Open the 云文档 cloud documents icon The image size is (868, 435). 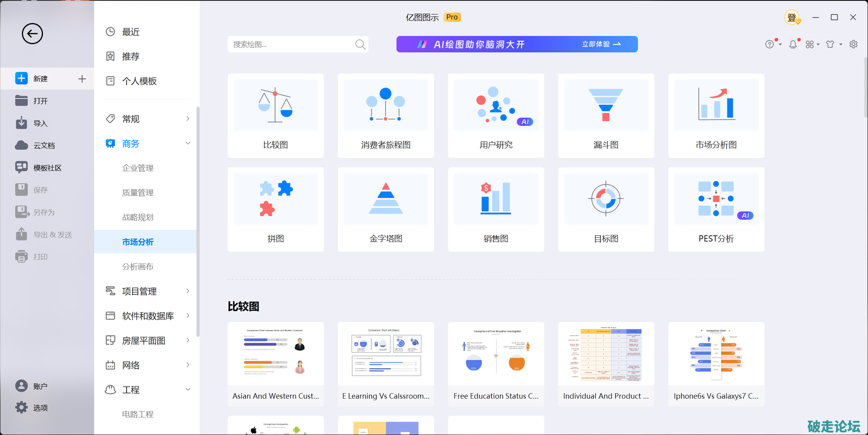pyautogui.click(x=21, y=145)
